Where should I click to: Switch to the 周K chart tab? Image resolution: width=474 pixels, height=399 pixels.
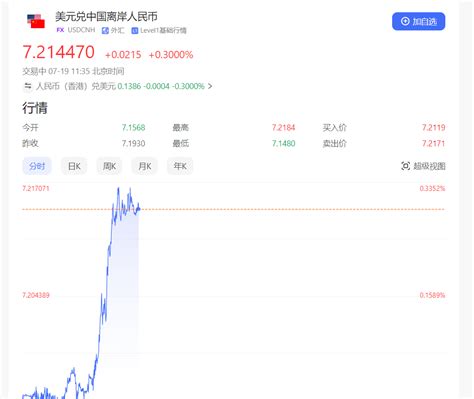coord(109,166)
